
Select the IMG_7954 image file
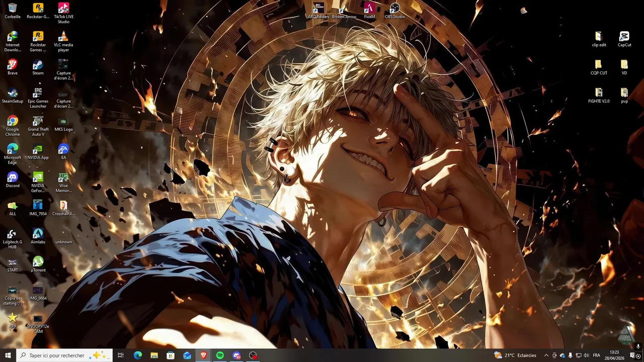pyautogui.click(x=38, y=208)
